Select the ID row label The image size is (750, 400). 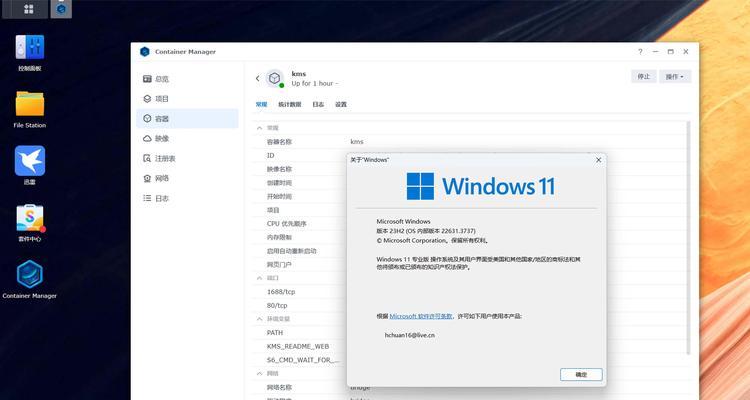pyautogui.click(x=271, y=156)
